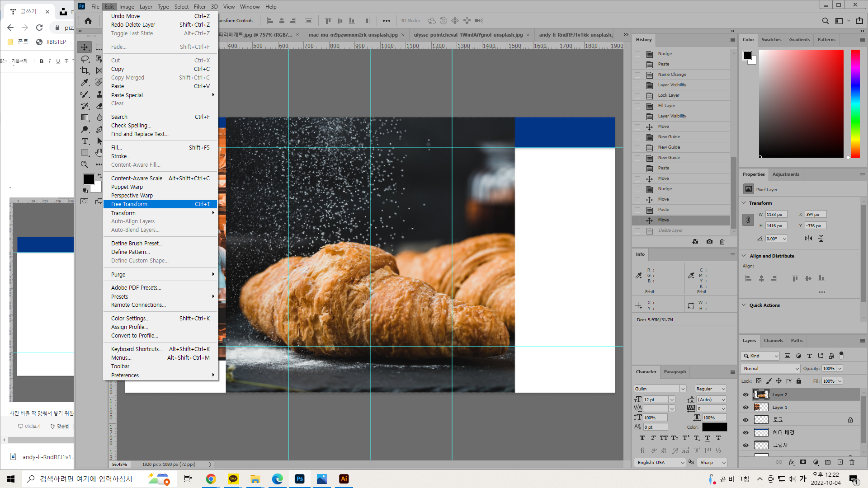868x488 pixels.
Task: Open the search magnifier at top right
Action: (826, 21)
